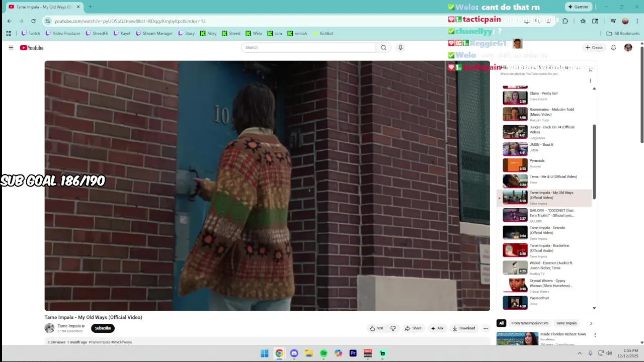The width and height of the screenshot is (644, 362).
Task: Click the address bar URL
Action: click(x=130, y=21)
